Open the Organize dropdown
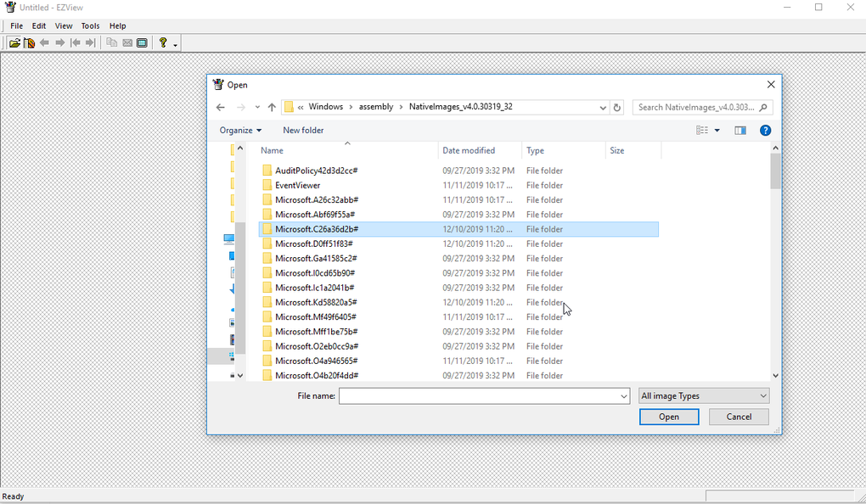The width and height of the screenshot is (866, 504). pyautogui.click(x=240, y=131)
